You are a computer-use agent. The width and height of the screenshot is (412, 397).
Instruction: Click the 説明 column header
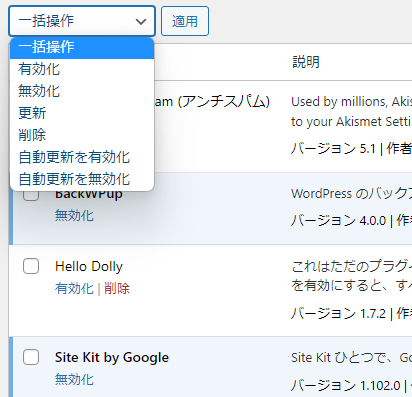(x=306, y=62)
